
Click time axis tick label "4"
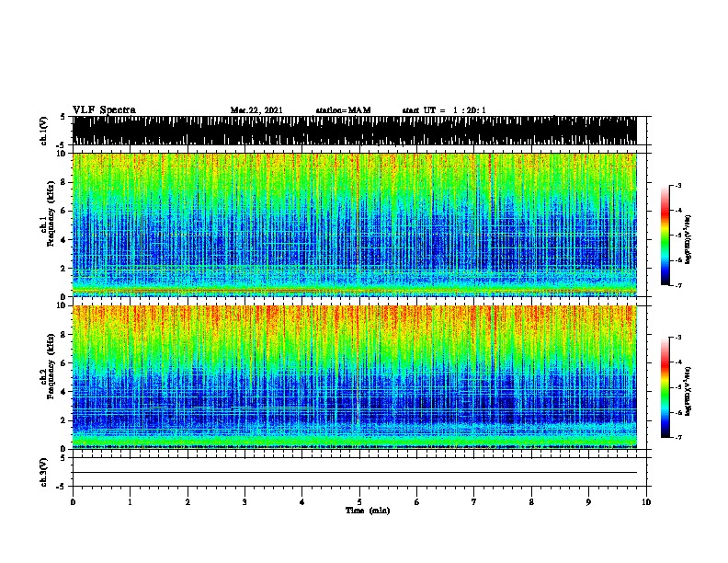302,502
